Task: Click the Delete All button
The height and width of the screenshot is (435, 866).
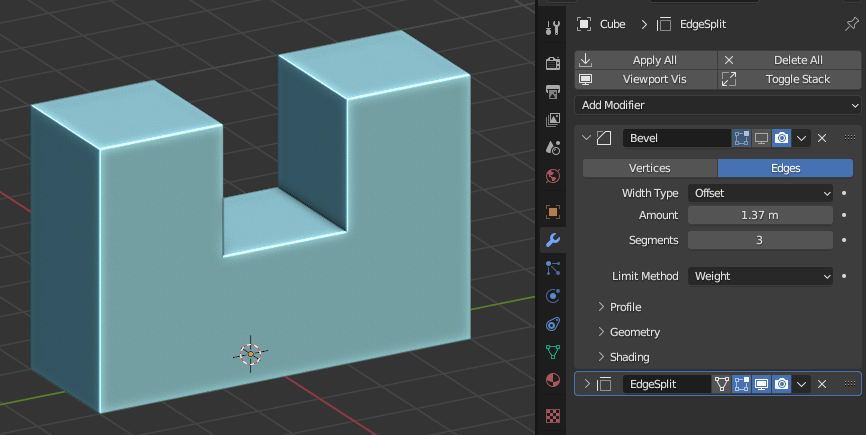Action: pos(790,60)
